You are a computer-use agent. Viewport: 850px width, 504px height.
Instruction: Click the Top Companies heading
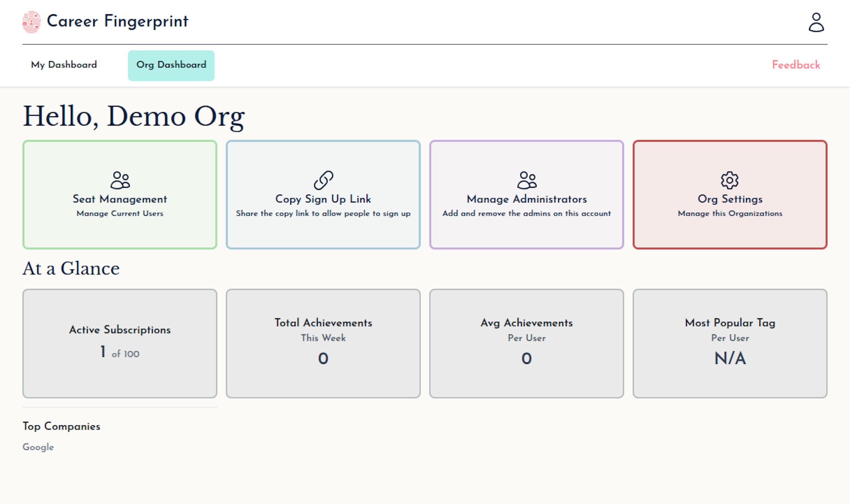click(62, 426)
